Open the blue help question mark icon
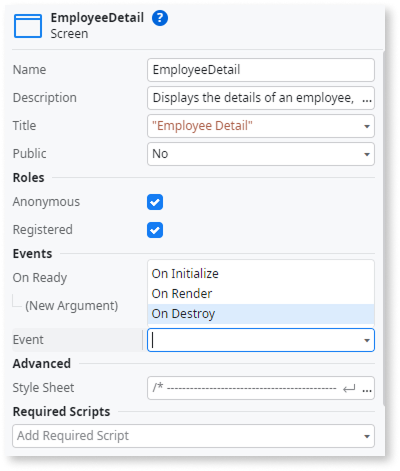The width and height of the screenshot is (400, 471). (160, 18)
